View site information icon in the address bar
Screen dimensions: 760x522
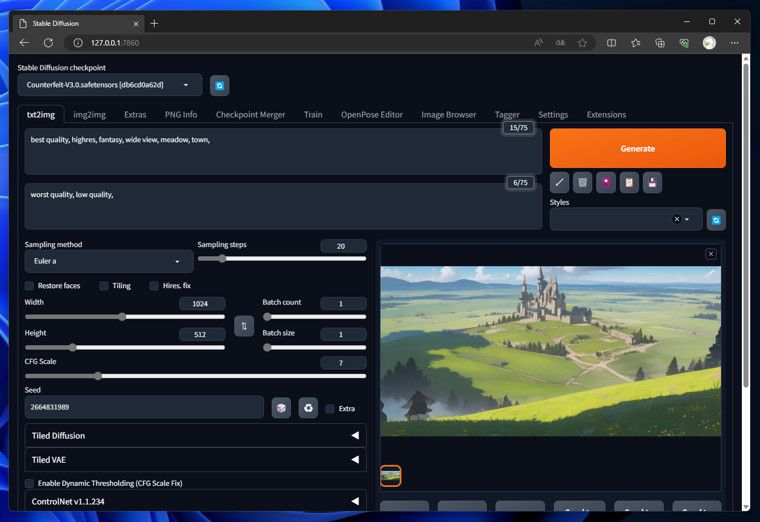[x=78, y=43]
